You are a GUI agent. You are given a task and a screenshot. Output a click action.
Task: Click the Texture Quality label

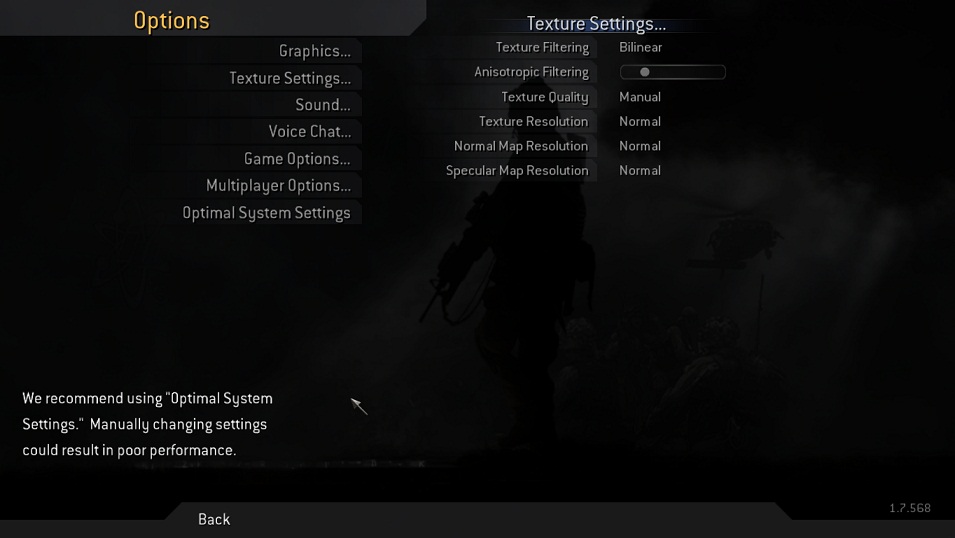544,97
